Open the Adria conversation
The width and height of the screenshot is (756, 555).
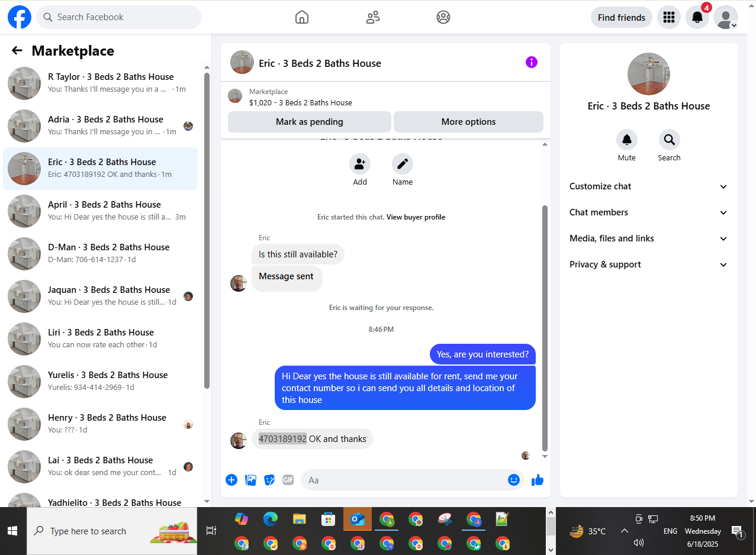(x=101, y=126)
